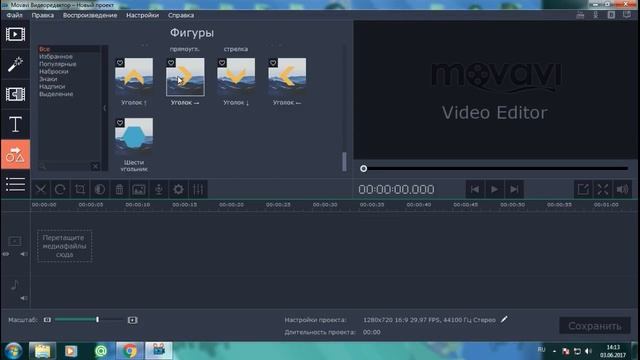Click the trash Delete icon
This screenshot has height=360, width=640.
click(119, 189)
